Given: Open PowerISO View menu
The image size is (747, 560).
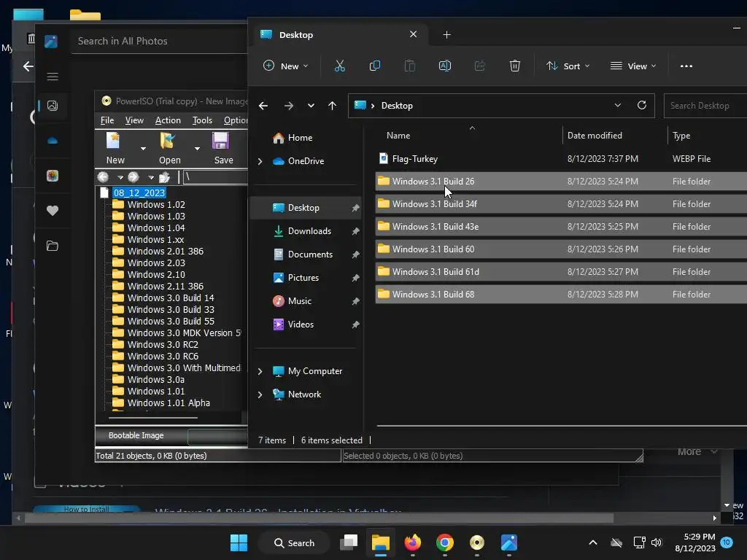Looking at the screenshot, I should [134, 120].
